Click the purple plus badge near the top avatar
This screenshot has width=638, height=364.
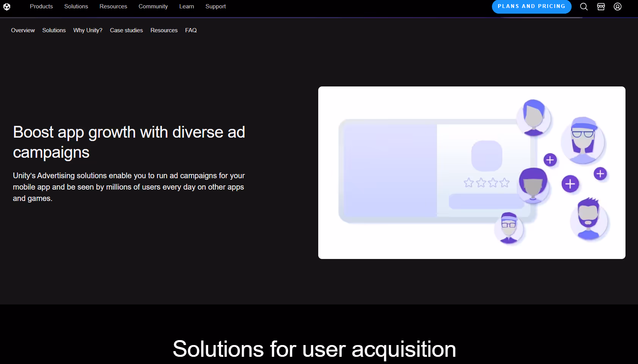tap(550, 160)
